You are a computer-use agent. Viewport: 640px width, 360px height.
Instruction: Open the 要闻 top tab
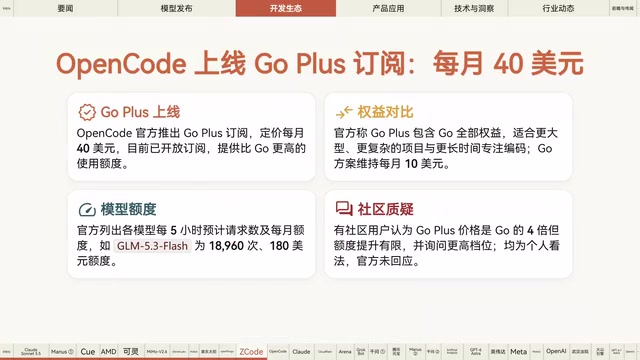65,8
